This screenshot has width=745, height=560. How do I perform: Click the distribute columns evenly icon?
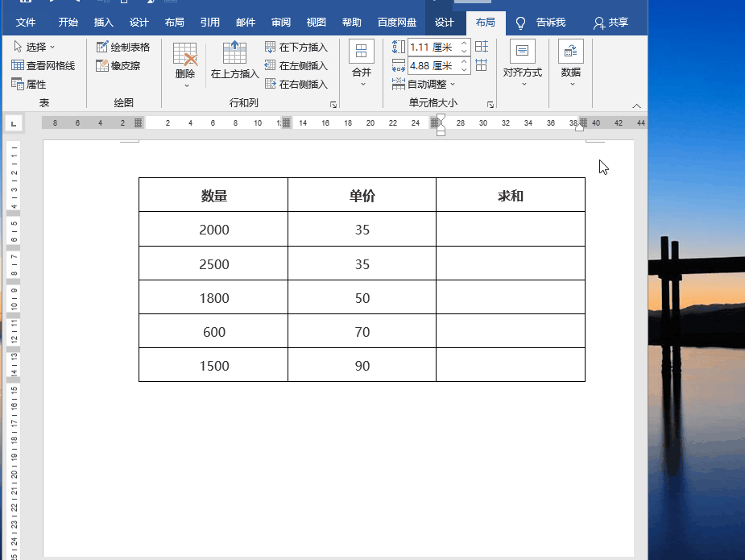coord(482,65)
